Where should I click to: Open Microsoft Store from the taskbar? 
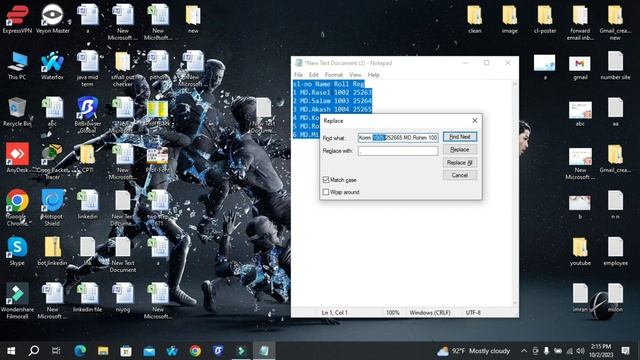126,351
